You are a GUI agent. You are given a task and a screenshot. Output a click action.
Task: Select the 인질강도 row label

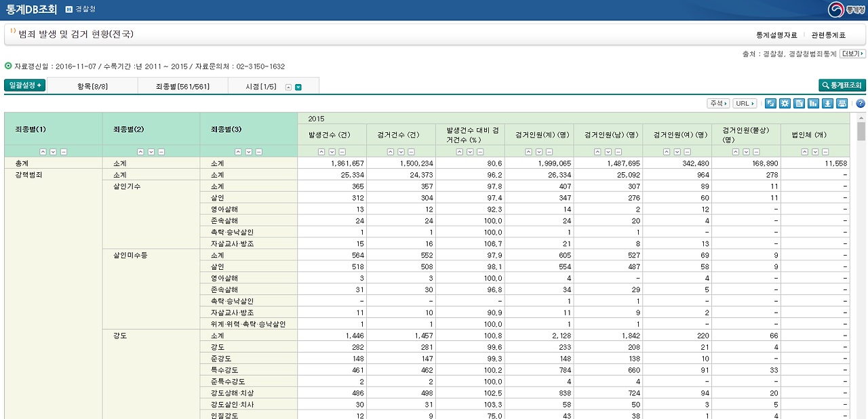pos(248,416)
